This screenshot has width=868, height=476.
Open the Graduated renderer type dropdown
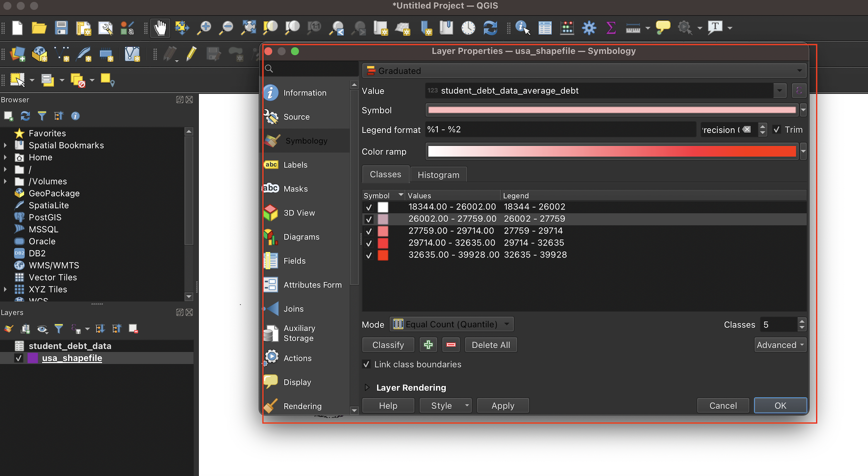pyautogui.click(x=584, y=71)
